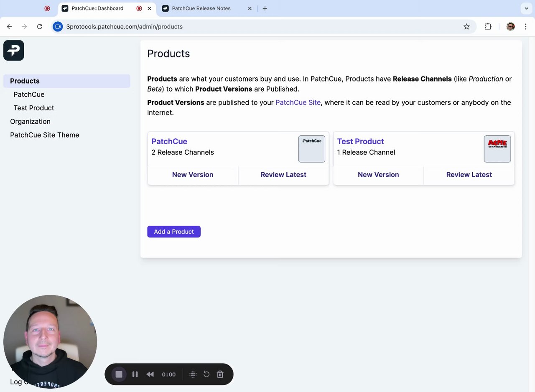The width and height of the screenshot is (535, 392).
Task: Open Organization in the sidebar
Action: click(30, 122)
